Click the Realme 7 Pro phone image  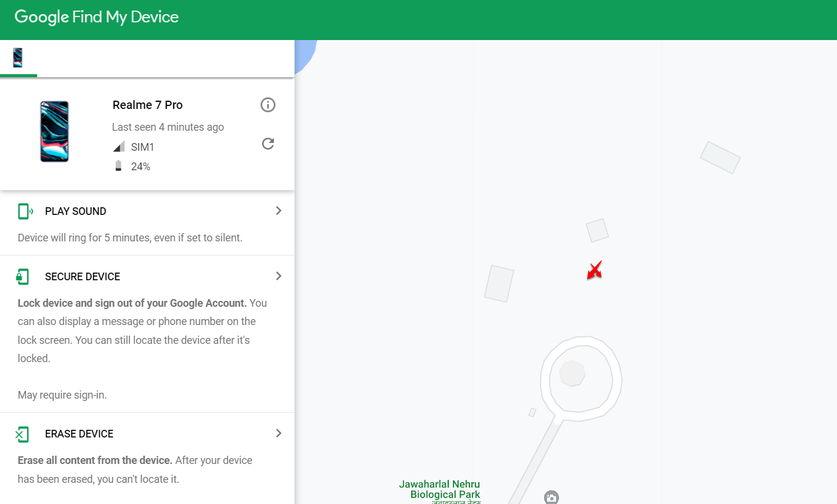click(x=54, y=131)
